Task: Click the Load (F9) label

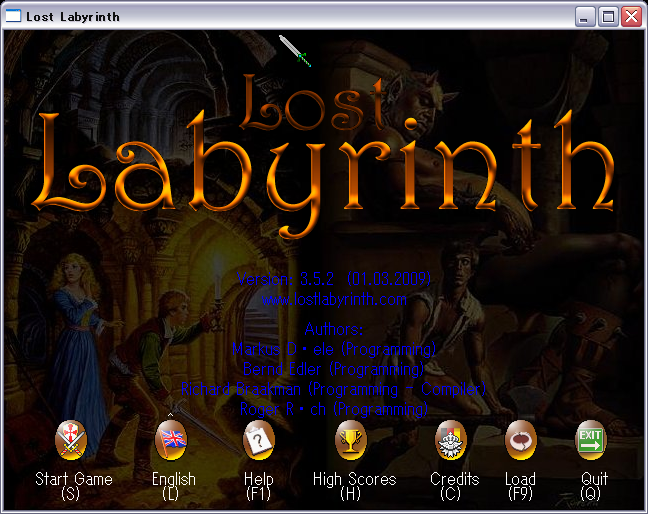Action: coord(520,486)
